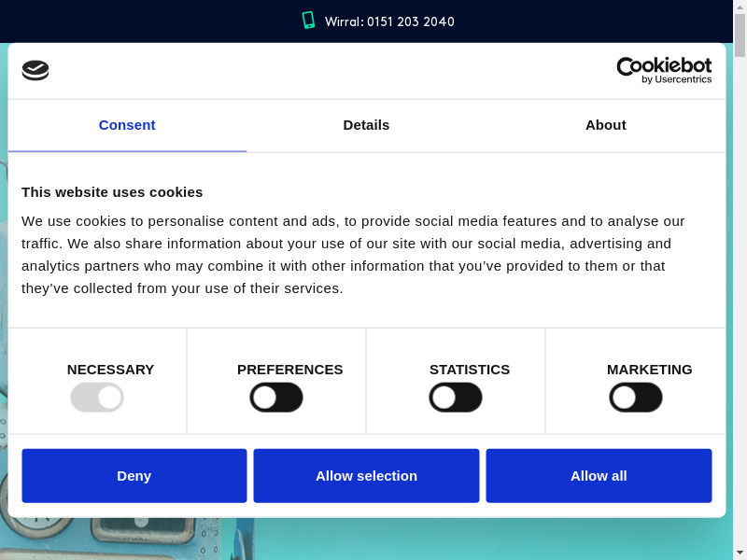Viewport: 747px width, 560px height.
Task: Click the Necessary category label
Action: coord(110,370)
